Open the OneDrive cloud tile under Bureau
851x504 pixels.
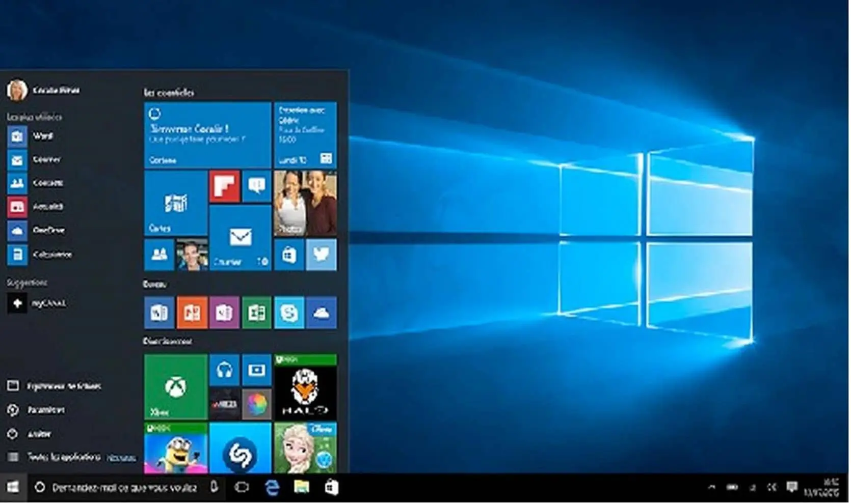pos(321,313)
